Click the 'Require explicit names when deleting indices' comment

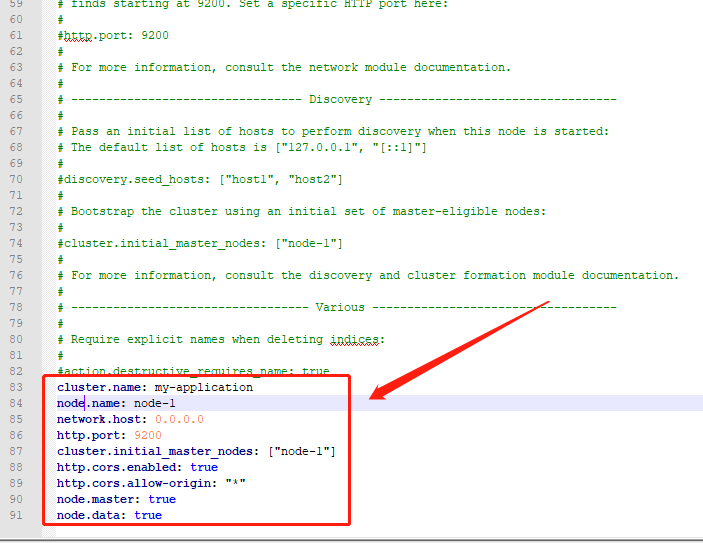[x=221, y=339]
